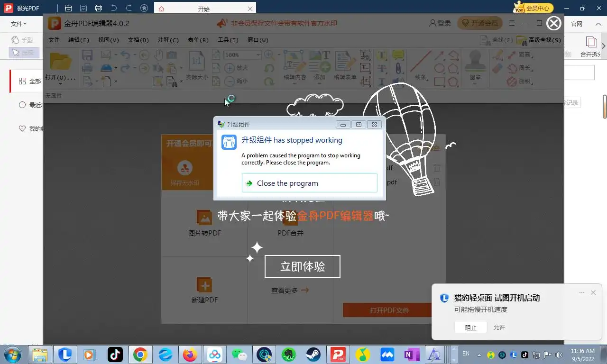Open the notification's three-dot options
Image resolution: width=607 pixels, height=364 pixels.
pos(582,292)
